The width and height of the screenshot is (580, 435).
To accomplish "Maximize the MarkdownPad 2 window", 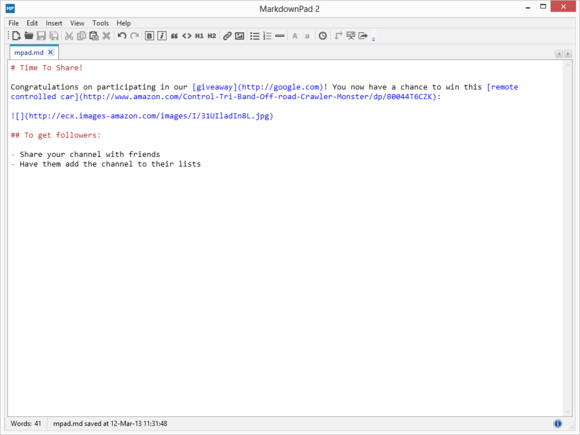I will click(543, 7).
